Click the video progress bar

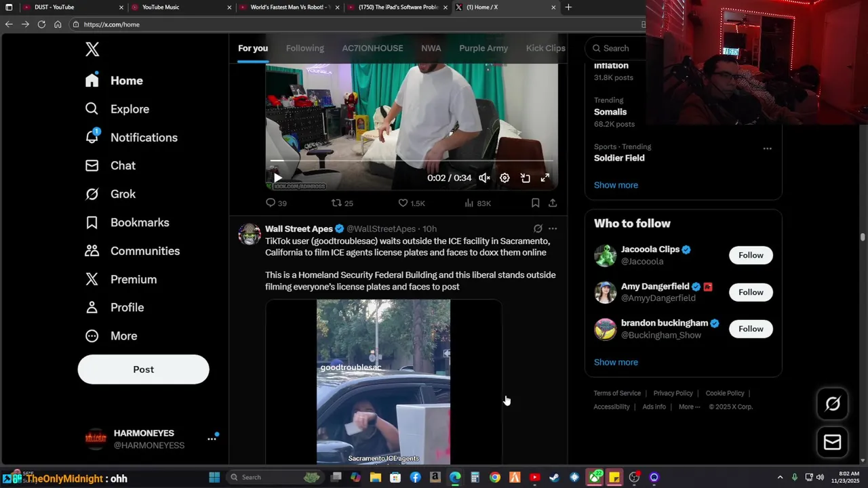coord(412,161)
